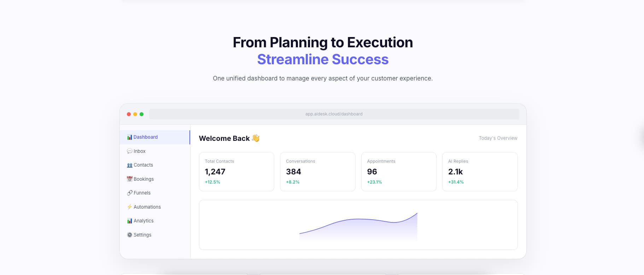
Task: Click the Bookings calendar icon
Action: click(x=129, y=179)
